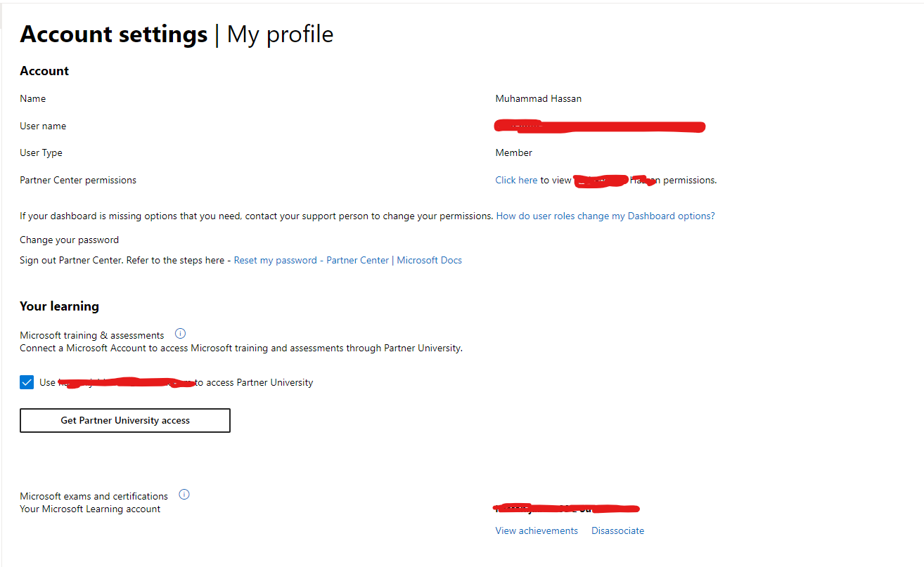Open the Microsoft training & assessments info tooltip
924x567 pixels.
pyautogui.click(x=180, y=333)
